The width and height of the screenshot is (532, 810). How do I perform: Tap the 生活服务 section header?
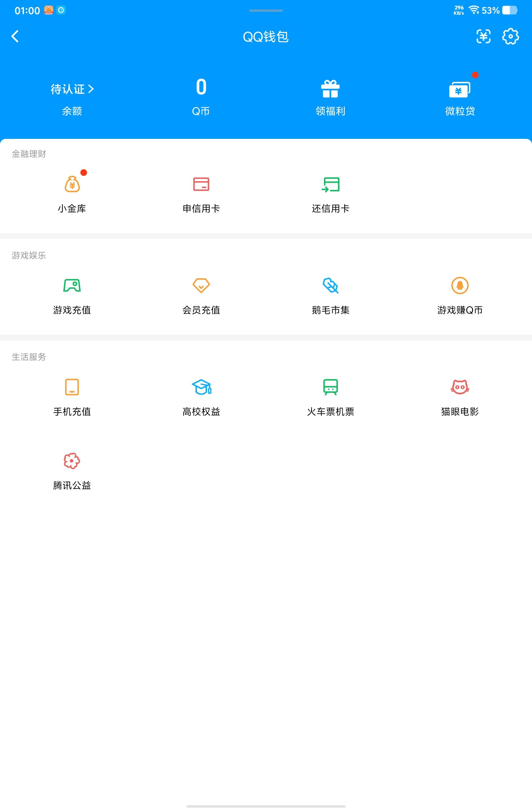click(29, 357)
